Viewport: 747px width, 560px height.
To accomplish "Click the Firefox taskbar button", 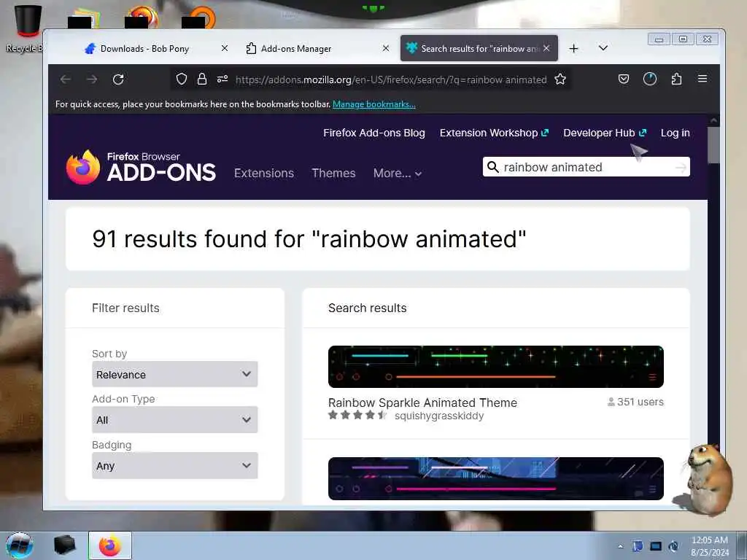I will (x=110, y=545).
